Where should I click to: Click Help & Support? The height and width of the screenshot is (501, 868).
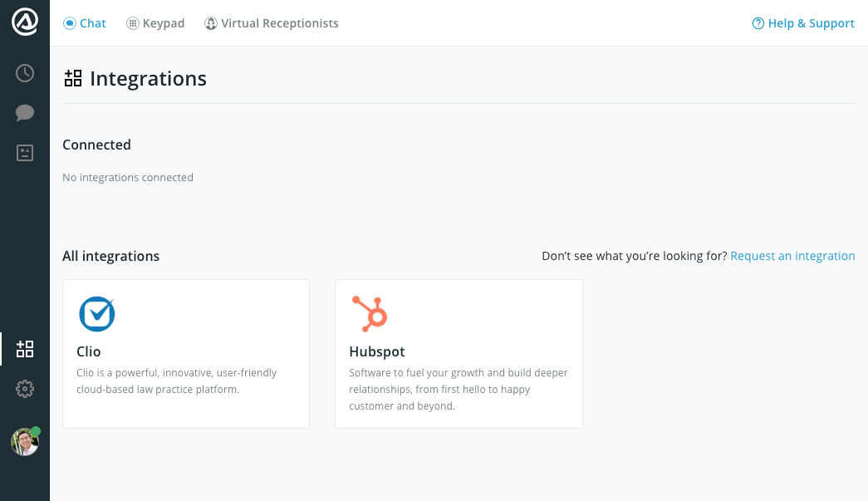pos(810,23)
